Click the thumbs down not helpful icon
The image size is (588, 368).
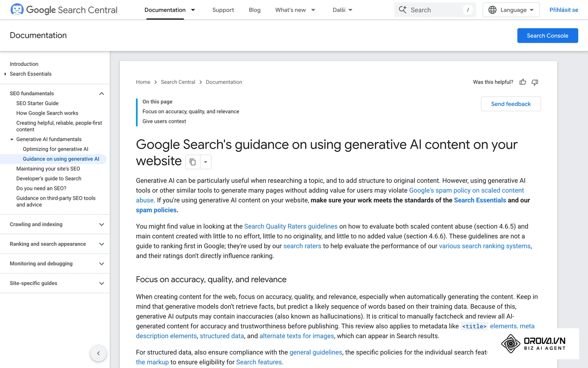point(535,82)
